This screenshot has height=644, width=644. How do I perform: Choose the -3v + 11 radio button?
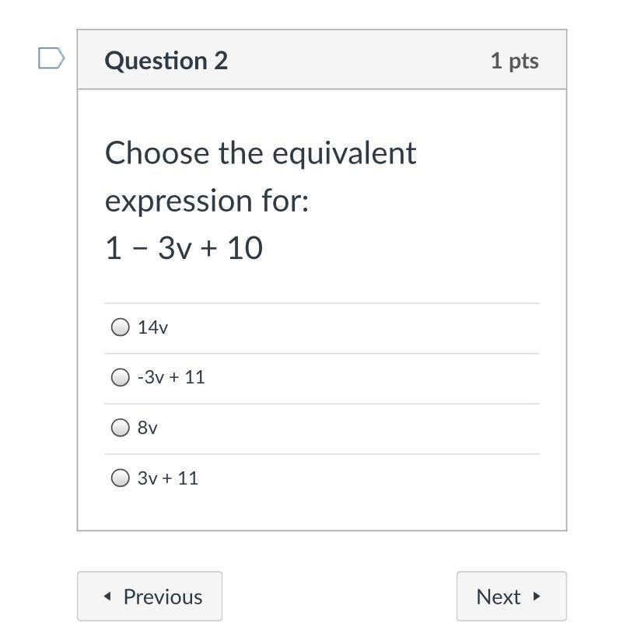(x=120, y=377)
